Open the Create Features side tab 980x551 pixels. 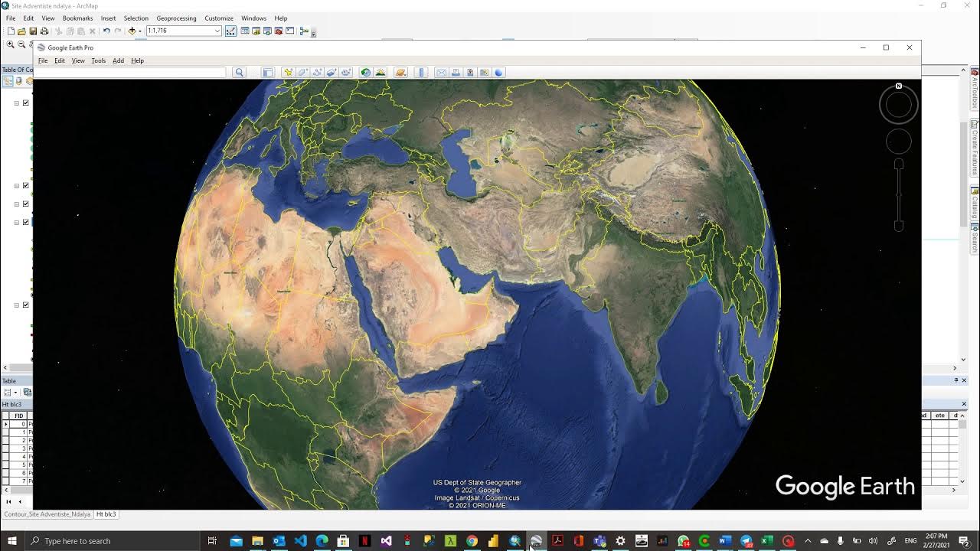click(x=975, y=148)
